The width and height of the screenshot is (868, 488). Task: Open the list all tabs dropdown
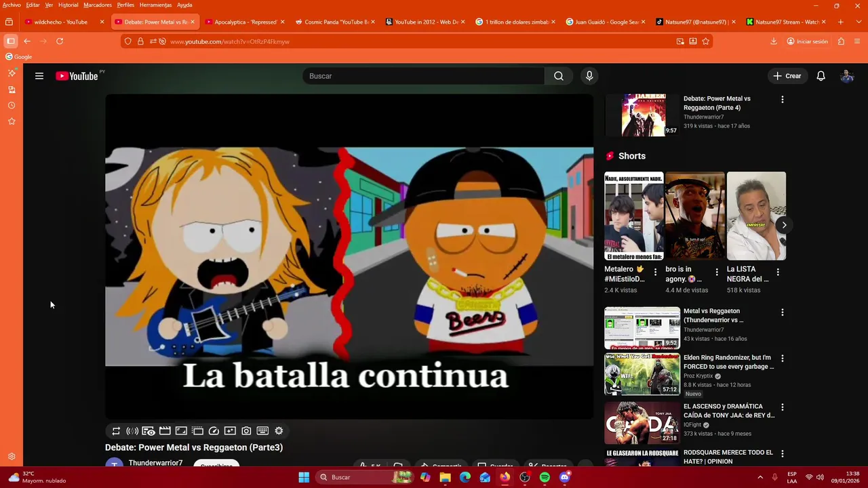click(857, 22)
